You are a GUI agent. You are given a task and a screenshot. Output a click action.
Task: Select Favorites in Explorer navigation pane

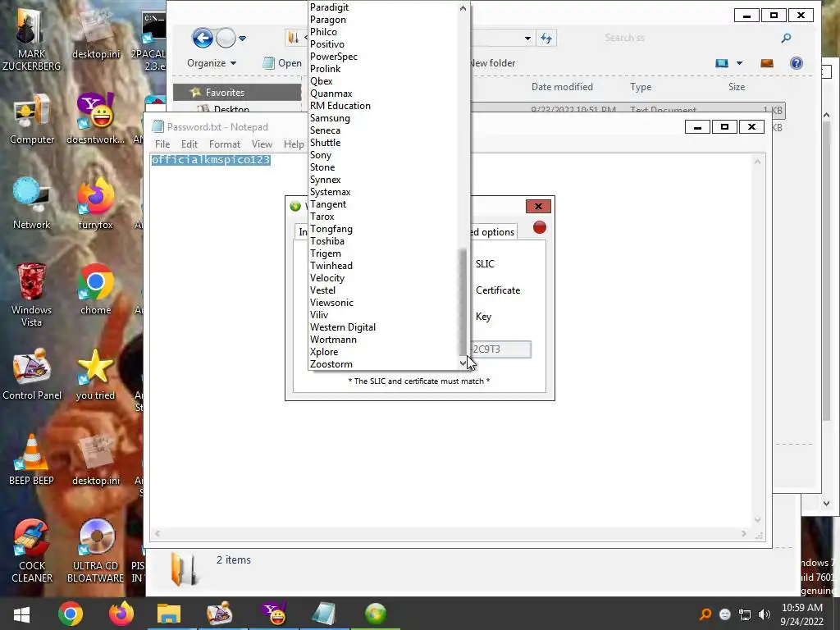point(237,93)
